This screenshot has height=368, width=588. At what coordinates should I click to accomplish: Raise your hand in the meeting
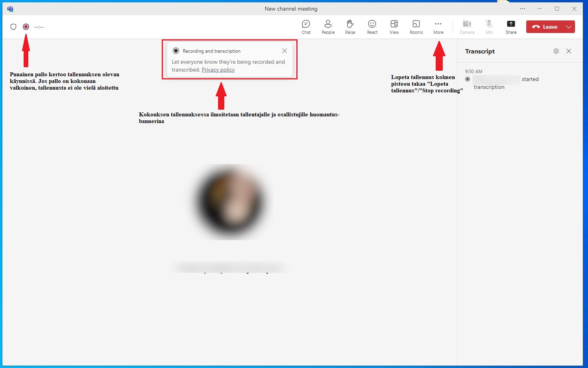(x=350, y=27)
